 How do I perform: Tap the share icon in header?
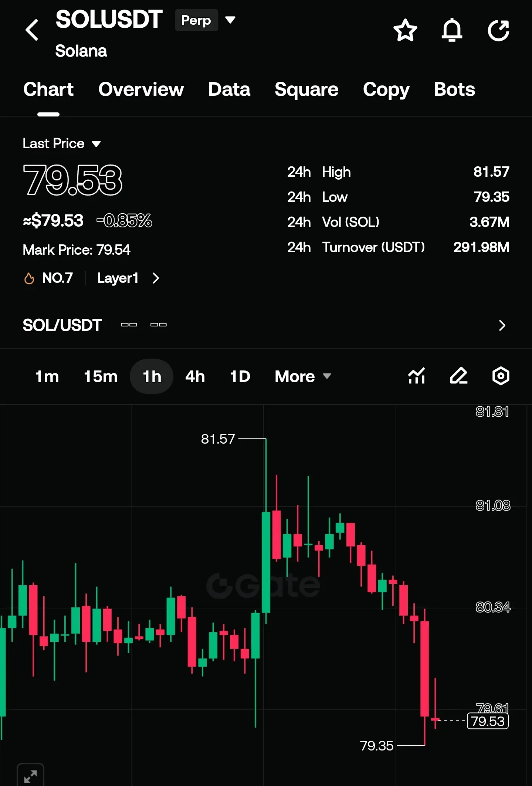coord(498,30)
